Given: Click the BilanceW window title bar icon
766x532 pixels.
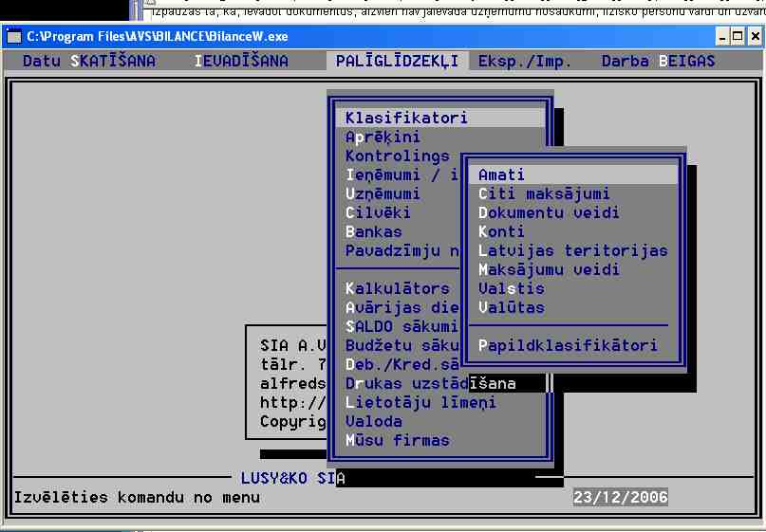Looking at the screenshot, I should coord(14,36).
